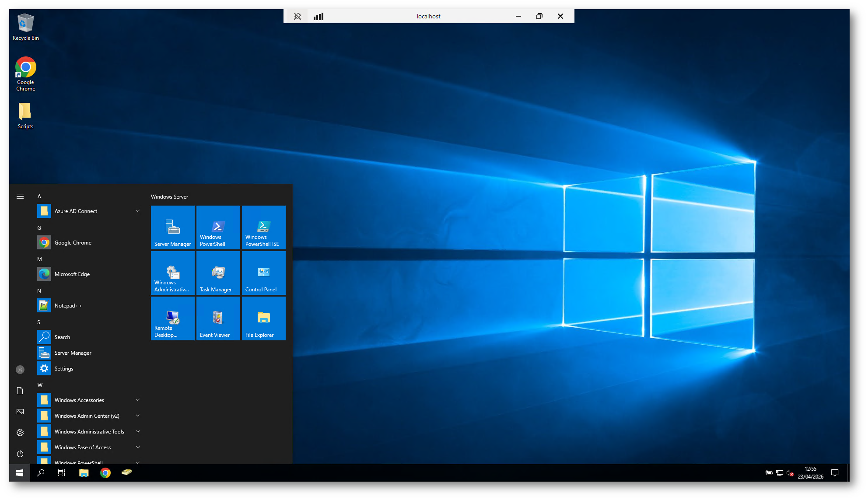Launch the Event Viewer tile
Image resolution: width=868 pixels, height=500 pixels.
(x=218, y=318)
